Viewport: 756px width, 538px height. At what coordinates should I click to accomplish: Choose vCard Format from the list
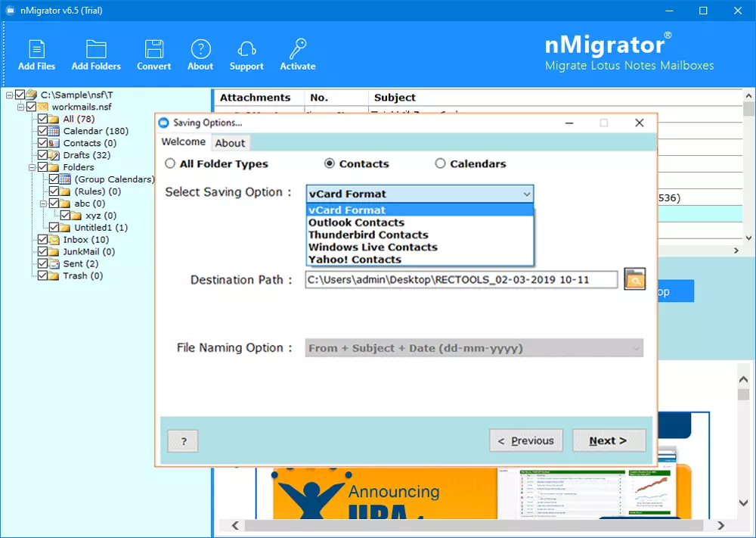420,210
